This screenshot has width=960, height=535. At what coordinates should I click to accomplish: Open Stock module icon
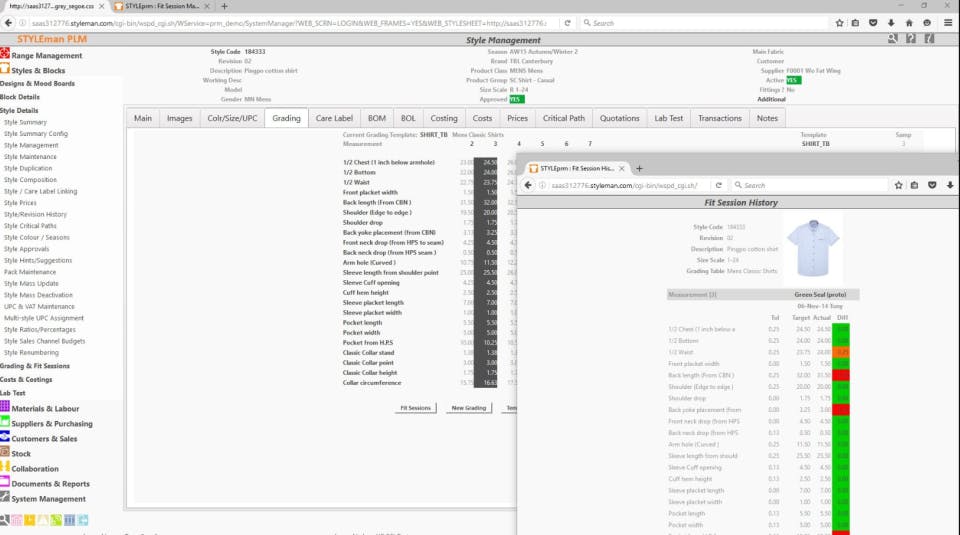click(5, 452)
